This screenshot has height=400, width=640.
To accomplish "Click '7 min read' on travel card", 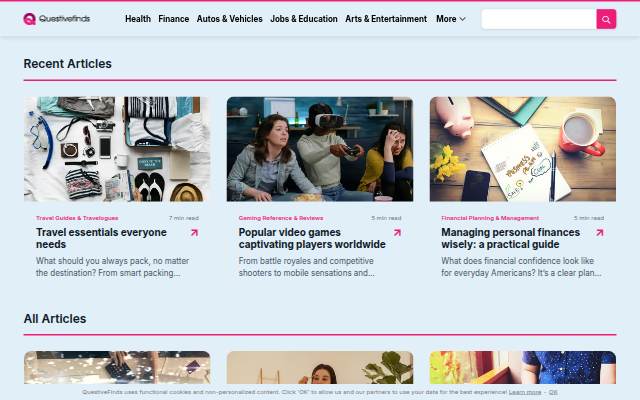I will click(x=184, y=218).
